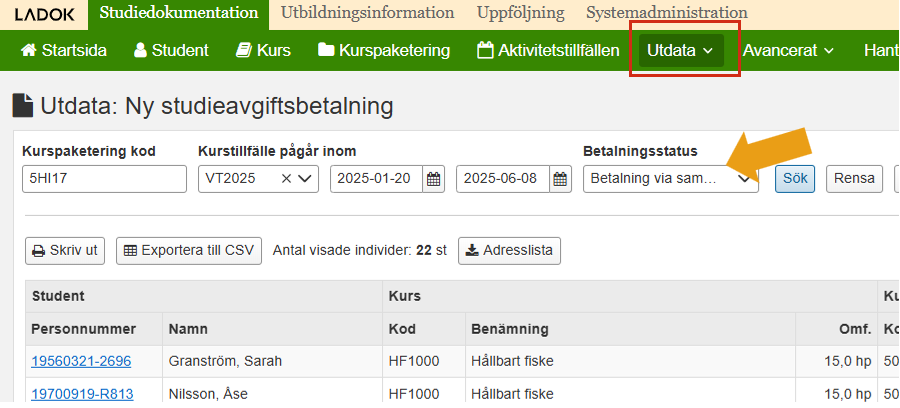Click the end date field 2025-06-08
The height and width of the screenshot is (408, 900).
503,178
